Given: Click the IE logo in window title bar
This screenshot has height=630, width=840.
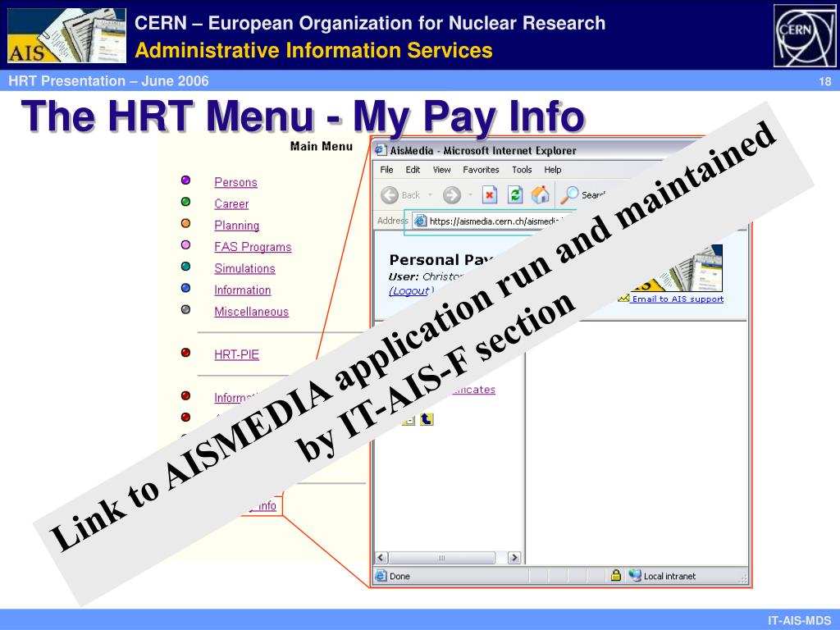Looking at the screenshot, I should [381, 150].
